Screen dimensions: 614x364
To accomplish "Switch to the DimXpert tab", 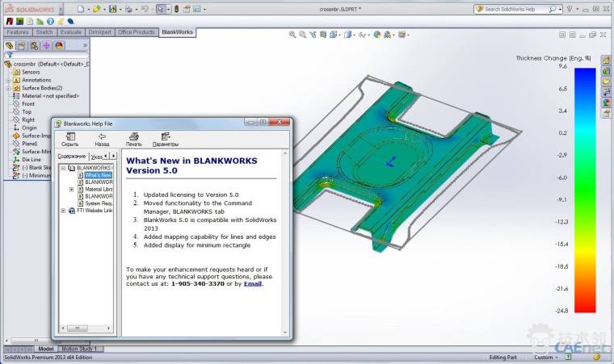I will pos(100,32).
